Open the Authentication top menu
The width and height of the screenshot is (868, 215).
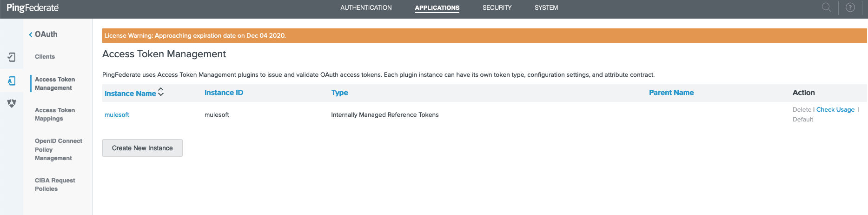click(366, 8)
